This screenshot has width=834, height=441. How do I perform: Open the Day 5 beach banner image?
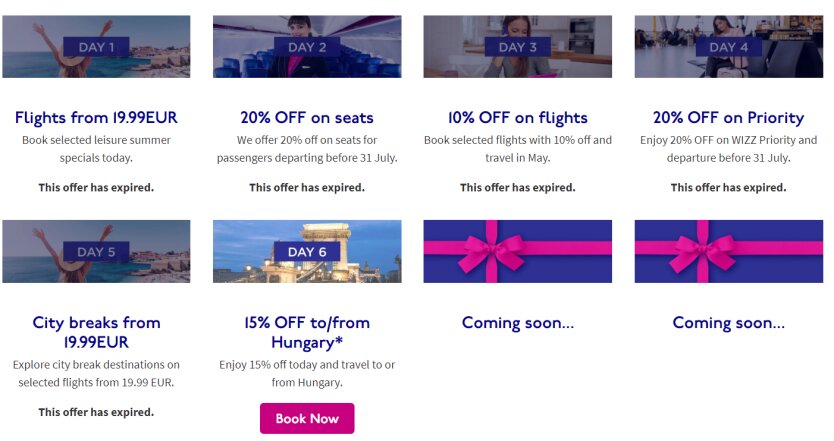tap(96, 252)
